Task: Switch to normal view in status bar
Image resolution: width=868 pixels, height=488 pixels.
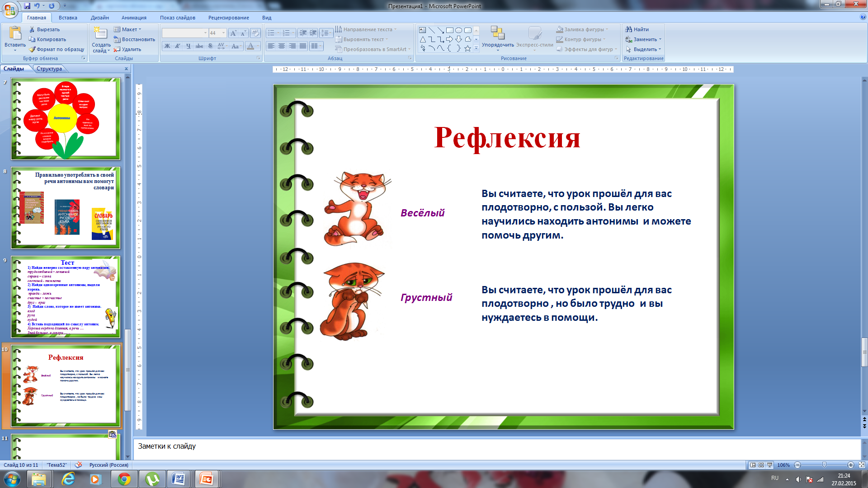Action: [753, 465]
